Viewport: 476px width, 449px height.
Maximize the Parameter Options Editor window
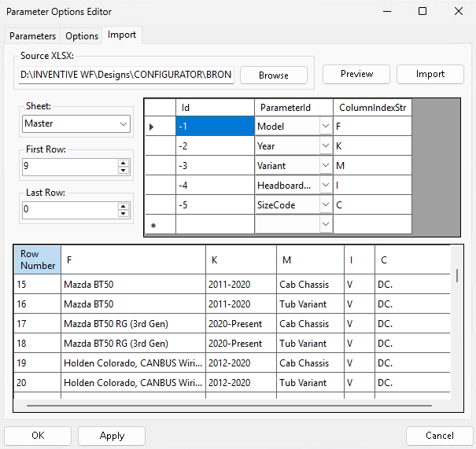pos(422,12)
